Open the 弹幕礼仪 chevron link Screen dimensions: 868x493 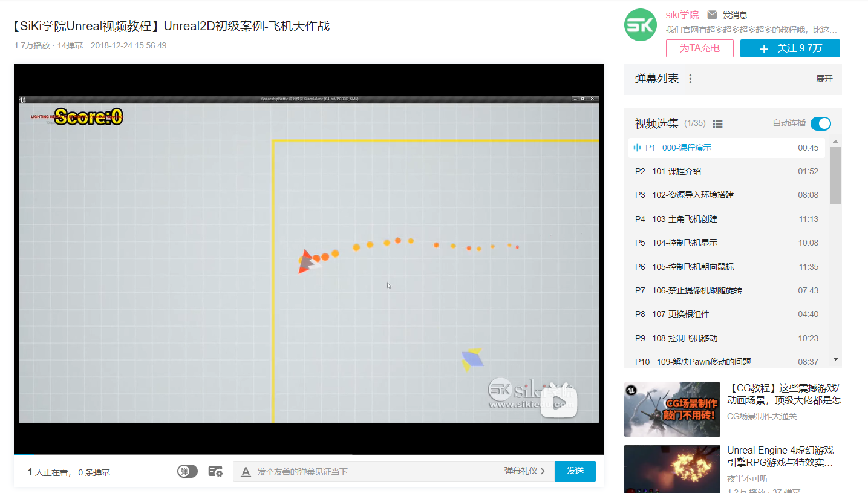tap(524, 471)
